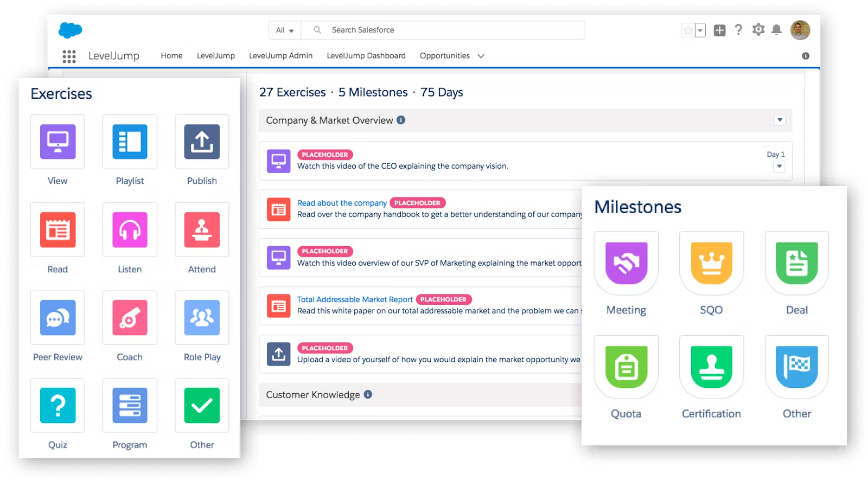868x480 pixels.
Task: Select the View exercise icon
Action: coord(58,142)
